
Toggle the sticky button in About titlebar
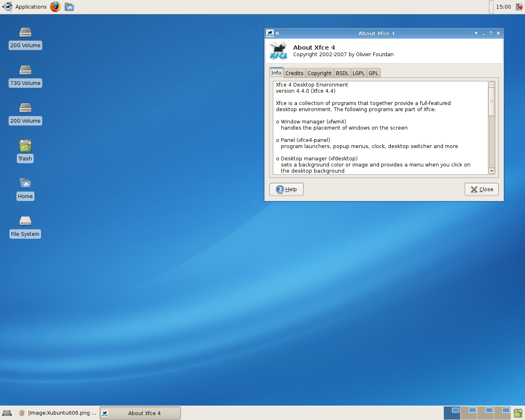(277, 33)
